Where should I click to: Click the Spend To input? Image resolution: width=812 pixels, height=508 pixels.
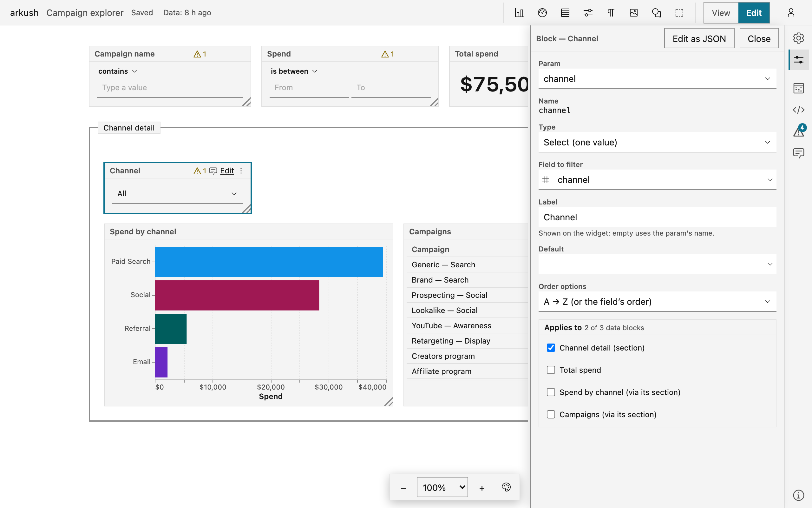[391, 88]
